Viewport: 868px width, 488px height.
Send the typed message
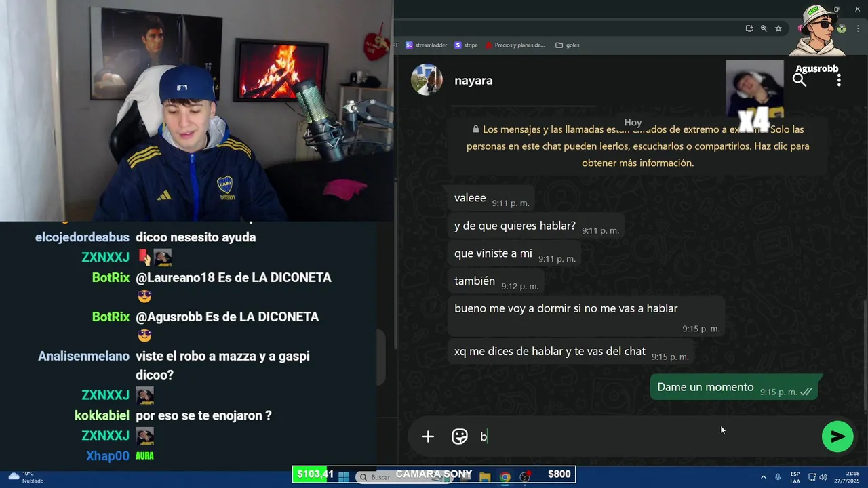(837, 436)
